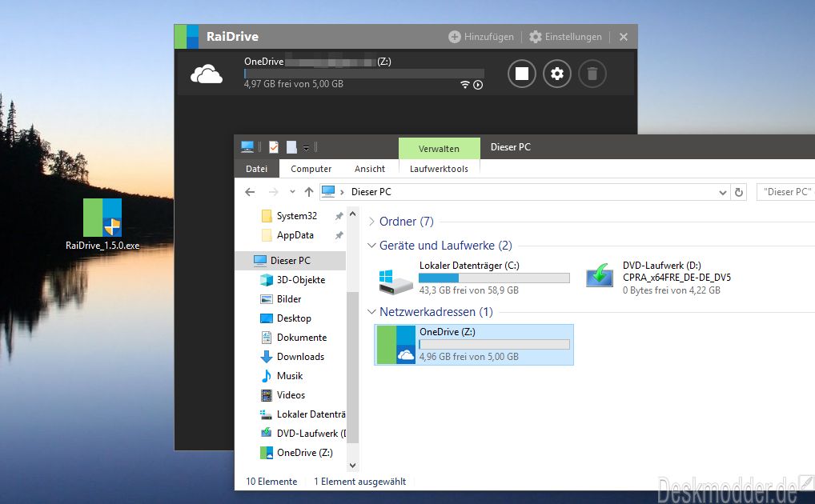
Task: Select DVD-Laufwerk in navigation pane
Action: point(303,434)
